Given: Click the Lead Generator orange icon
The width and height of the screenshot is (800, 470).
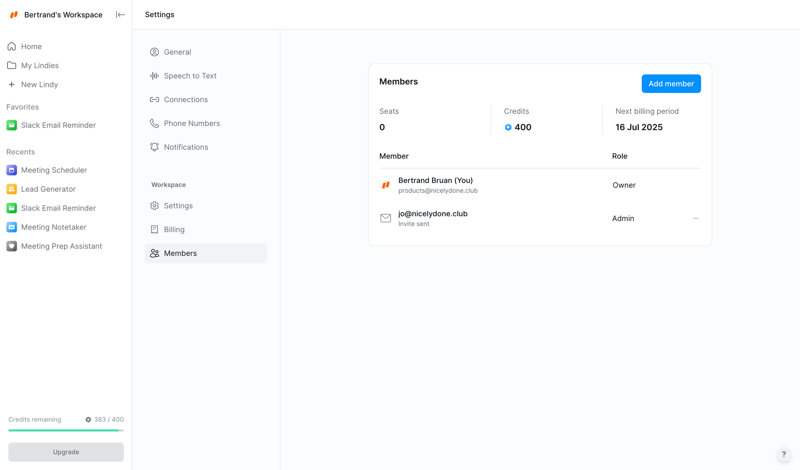Looking at the screenshot, I should coord(11,189).
